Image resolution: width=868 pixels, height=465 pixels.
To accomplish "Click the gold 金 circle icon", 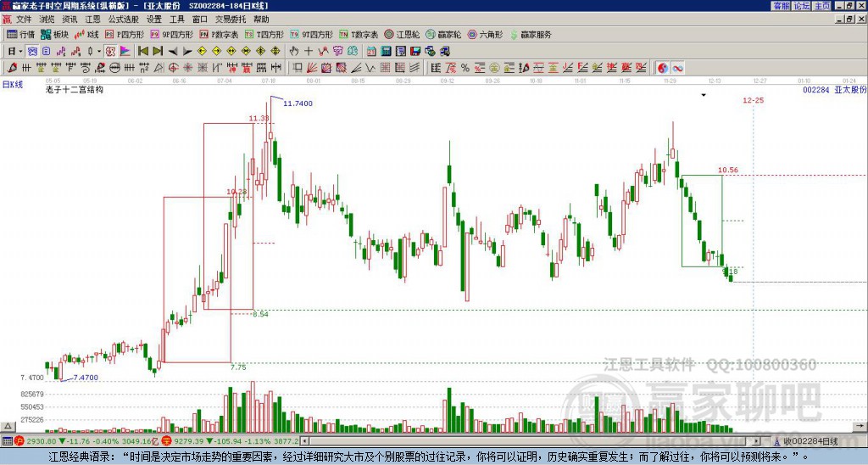I will (494, 68).
